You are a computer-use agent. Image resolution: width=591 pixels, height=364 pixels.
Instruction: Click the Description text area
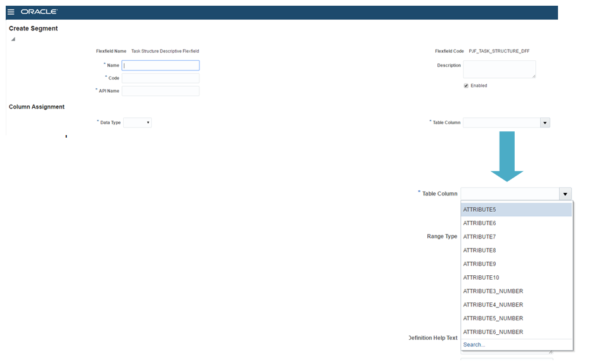pos(500,69)
